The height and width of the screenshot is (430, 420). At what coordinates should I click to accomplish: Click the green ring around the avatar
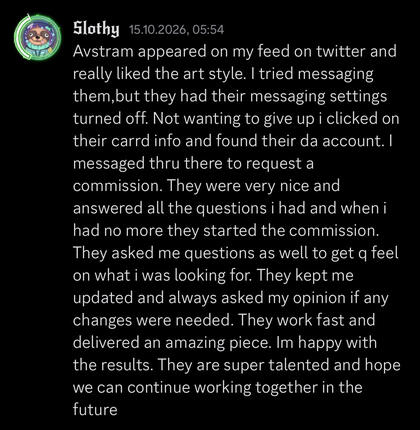coord(38,37)
